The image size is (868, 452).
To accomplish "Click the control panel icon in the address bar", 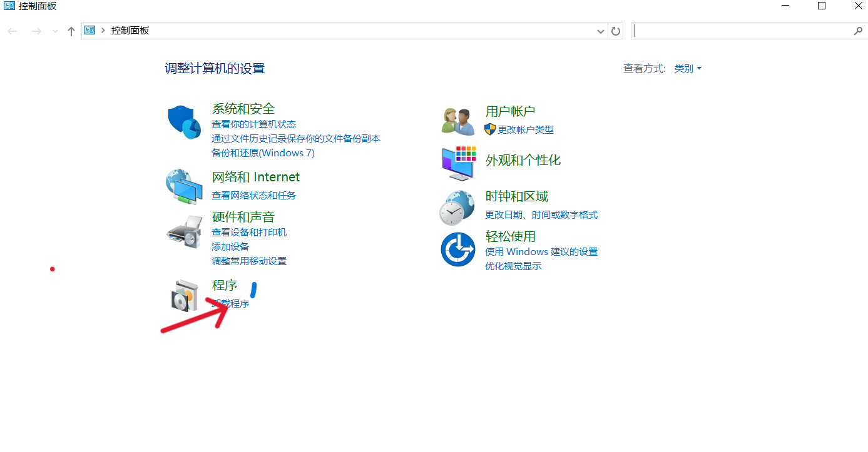I will 89,30.
